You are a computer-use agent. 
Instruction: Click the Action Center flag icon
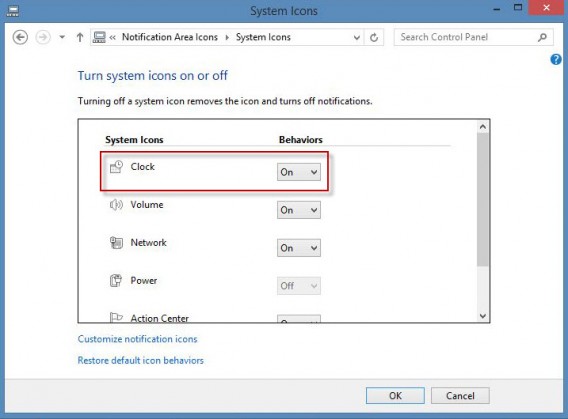116,317
